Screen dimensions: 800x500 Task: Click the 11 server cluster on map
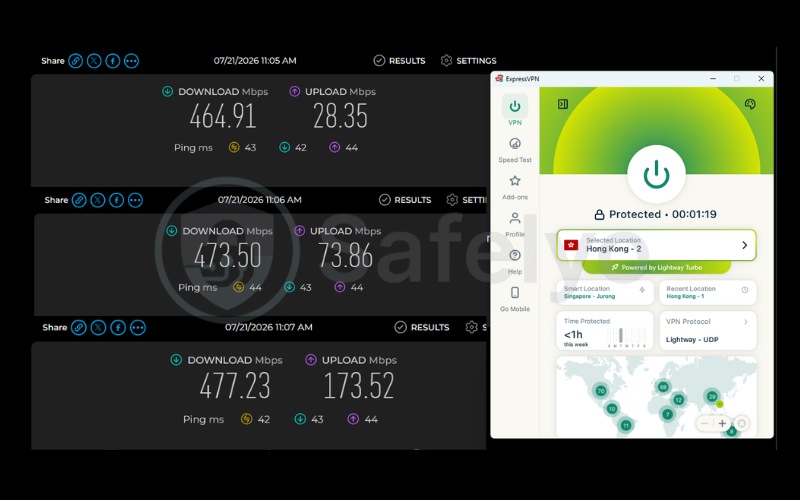coord(626,424)
